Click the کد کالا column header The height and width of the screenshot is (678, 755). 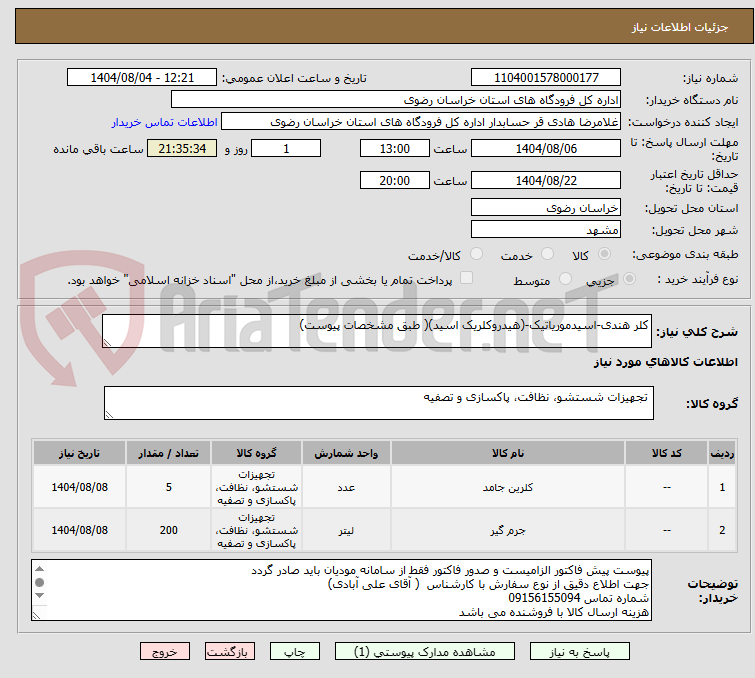coord(666,453)
